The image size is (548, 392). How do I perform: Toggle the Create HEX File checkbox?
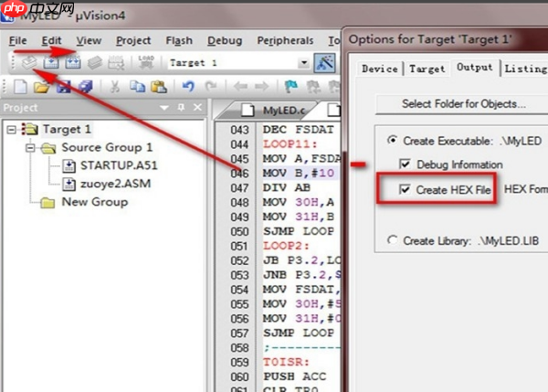pyautogui.click(x=405, y=190)
